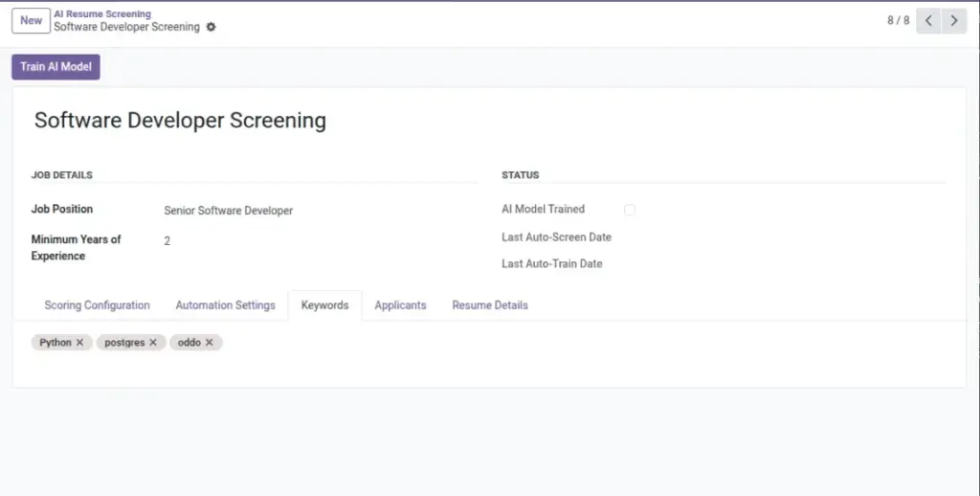Create a record with New button
This screenshot has height=496, width=980.
(31, 21)
